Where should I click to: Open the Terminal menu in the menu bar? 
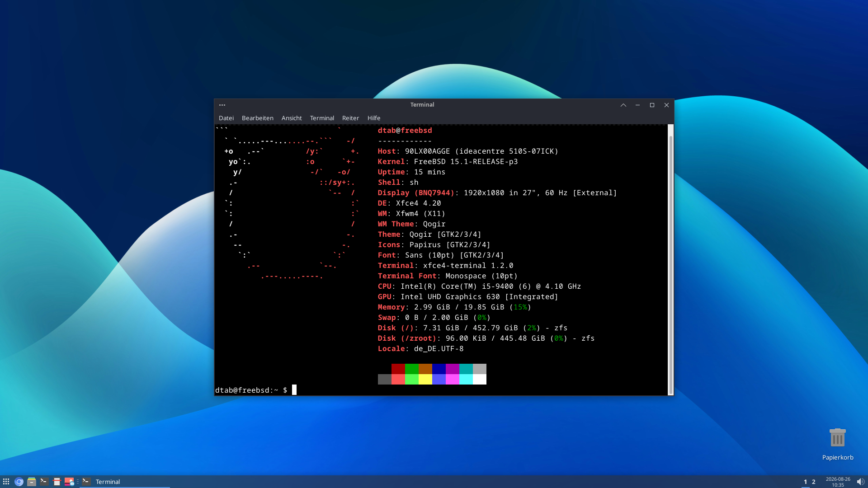point(322,118)
